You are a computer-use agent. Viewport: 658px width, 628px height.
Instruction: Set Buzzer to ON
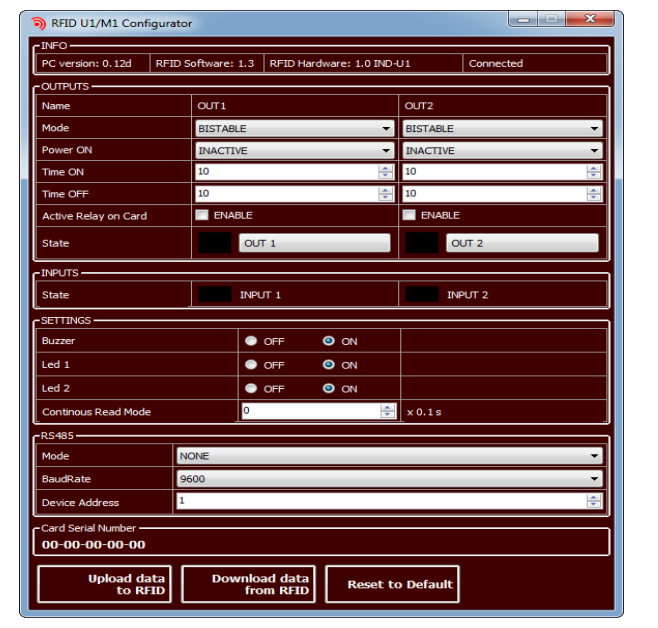[329, 341]
